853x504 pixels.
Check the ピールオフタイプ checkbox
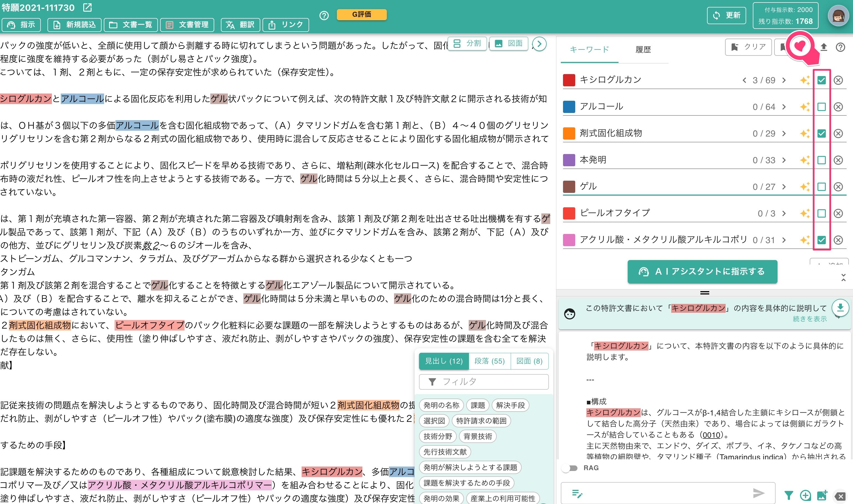821,213
